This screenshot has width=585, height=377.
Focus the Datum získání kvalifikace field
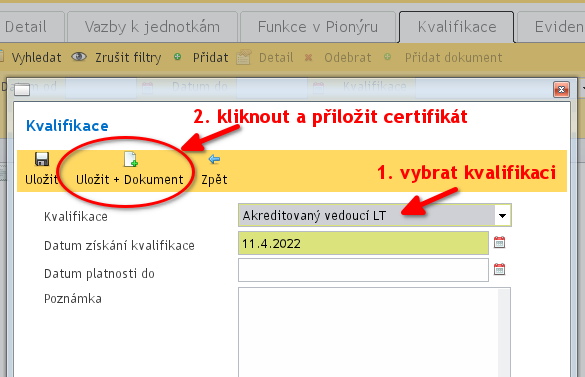(x=363, y=243)
